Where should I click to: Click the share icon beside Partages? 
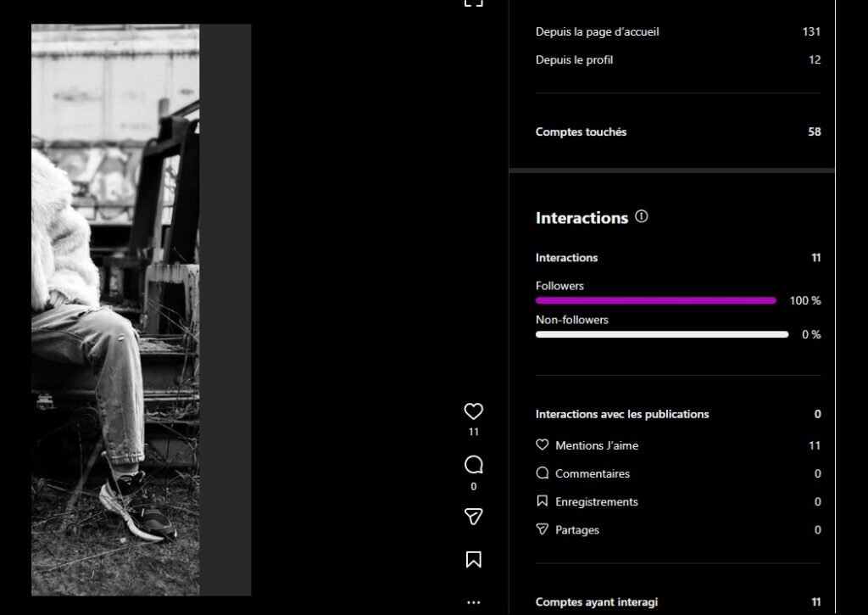(x=542, y=529)
